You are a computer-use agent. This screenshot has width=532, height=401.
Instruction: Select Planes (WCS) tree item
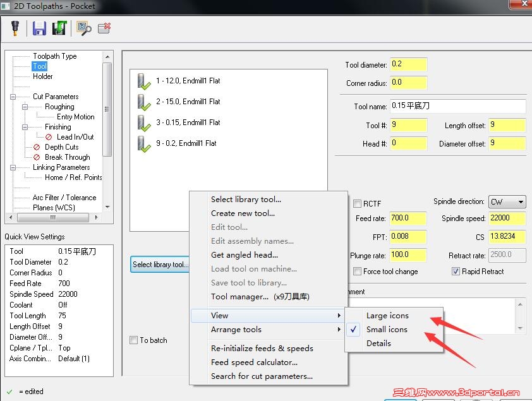tap(54, 208)
